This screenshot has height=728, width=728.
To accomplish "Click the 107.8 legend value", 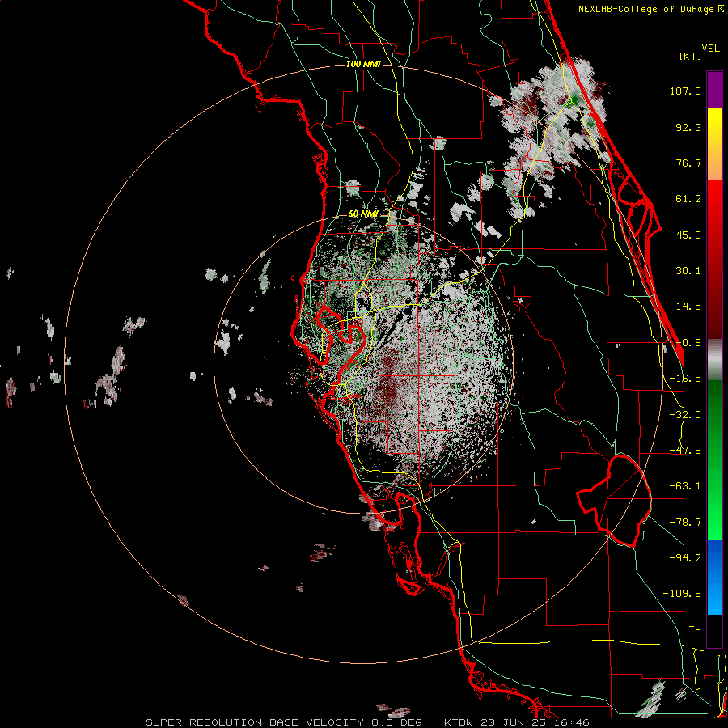I will coord(685,91).
